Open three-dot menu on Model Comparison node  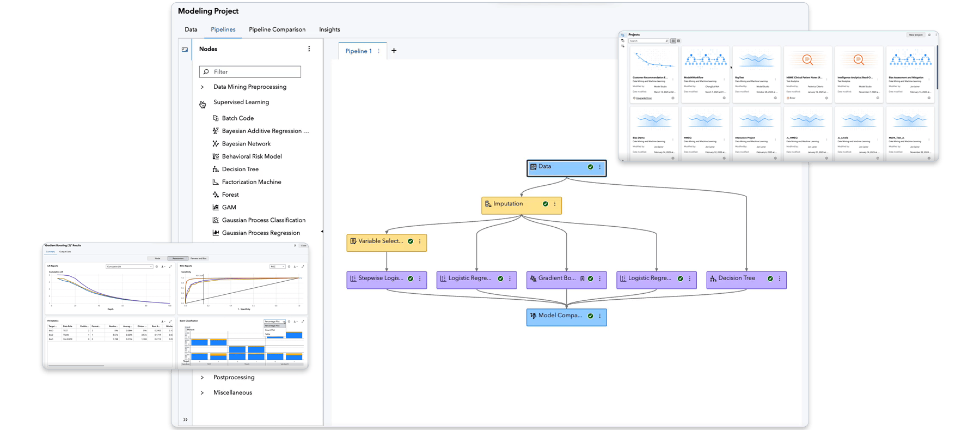(x=600, y=316)
